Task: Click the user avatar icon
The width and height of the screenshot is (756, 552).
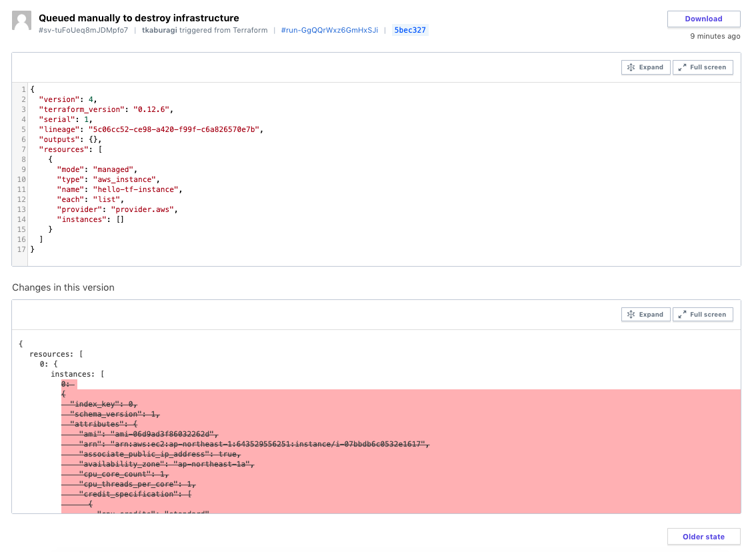Action: coord(22,21)
